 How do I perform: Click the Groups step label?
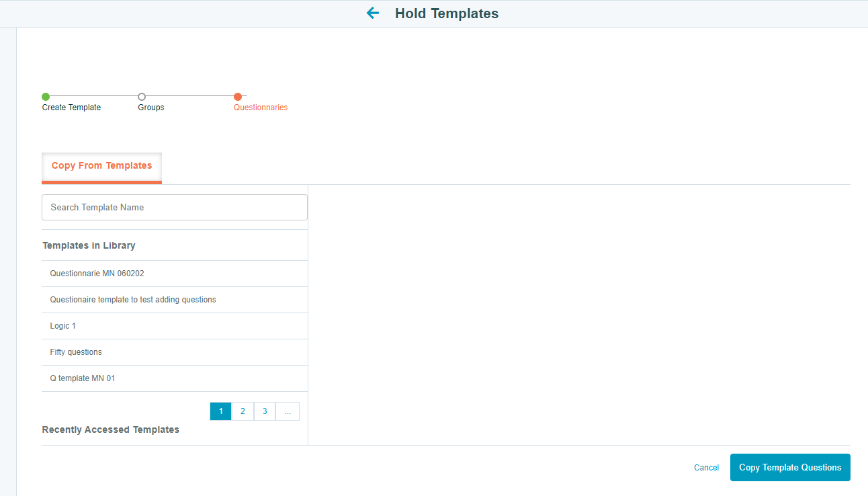point(151,108)
